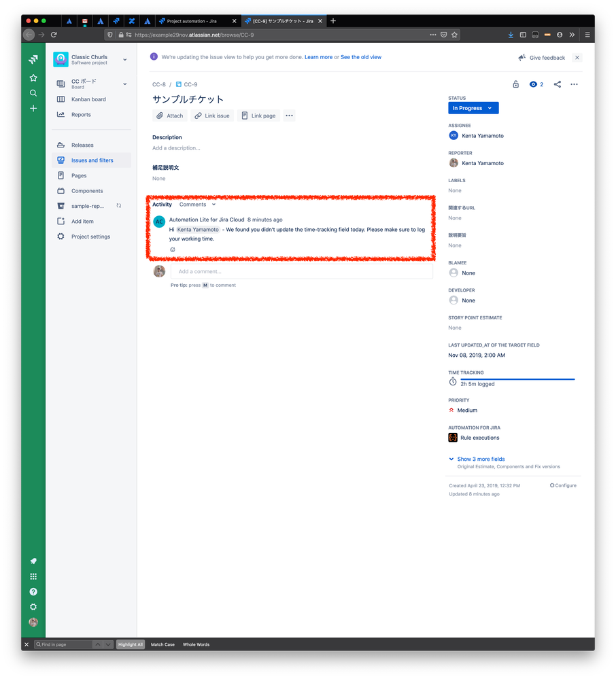
Task: Follow See the old view link
Action: point(361,57)
